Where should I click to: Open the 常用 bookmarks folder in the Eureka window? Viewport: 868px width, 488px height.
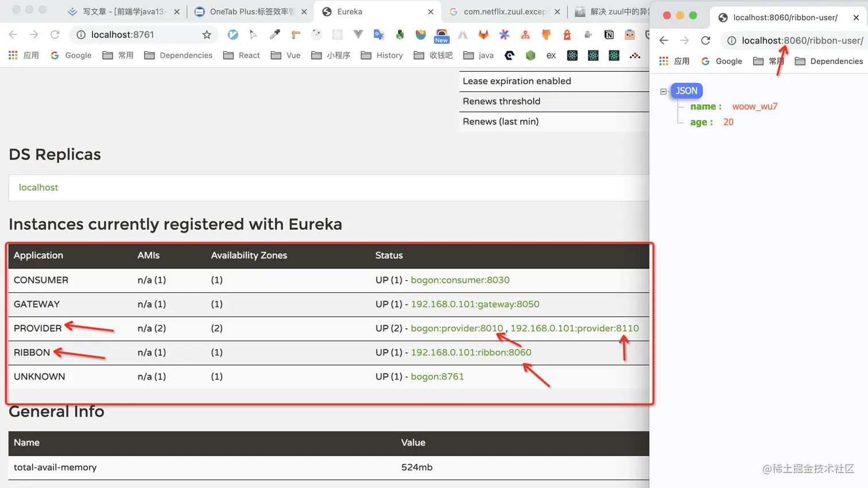click(118, 55)
